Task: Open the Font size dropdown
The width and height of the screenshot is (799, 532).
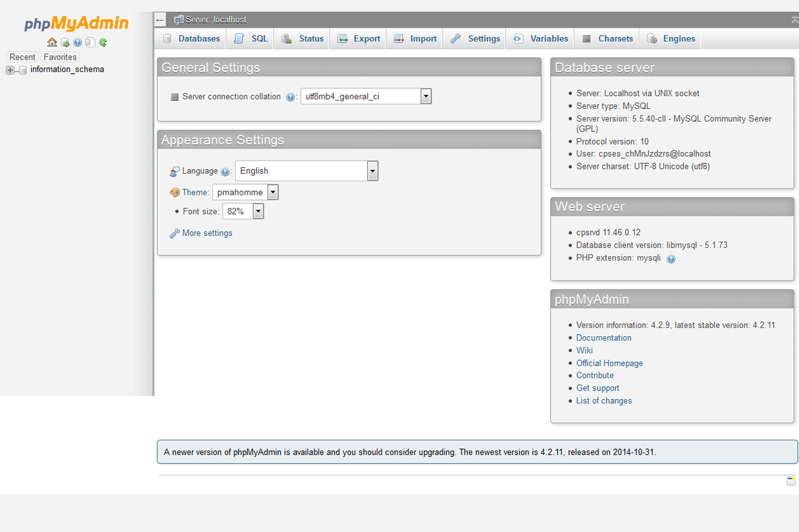Action: click(x=258, y=211)
